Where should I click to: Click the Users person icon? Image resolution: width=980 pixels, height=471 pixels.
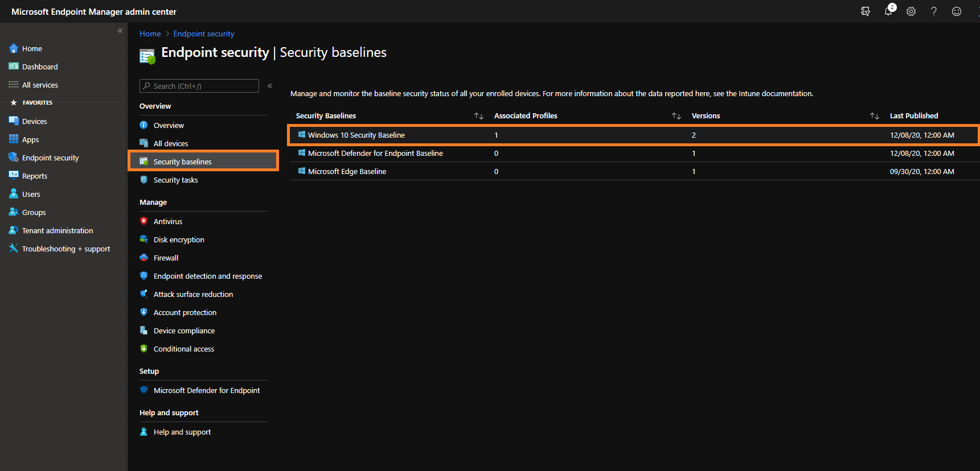[14, 194]
